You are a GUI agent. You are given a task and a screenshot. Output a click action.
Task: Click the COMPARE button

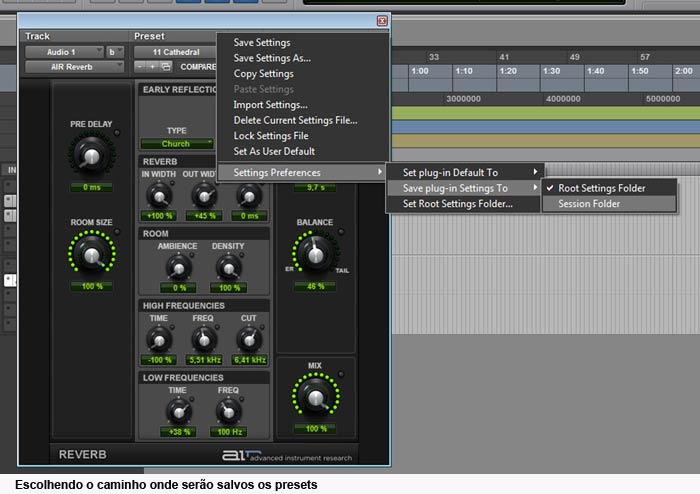click(x=198, y=66)
